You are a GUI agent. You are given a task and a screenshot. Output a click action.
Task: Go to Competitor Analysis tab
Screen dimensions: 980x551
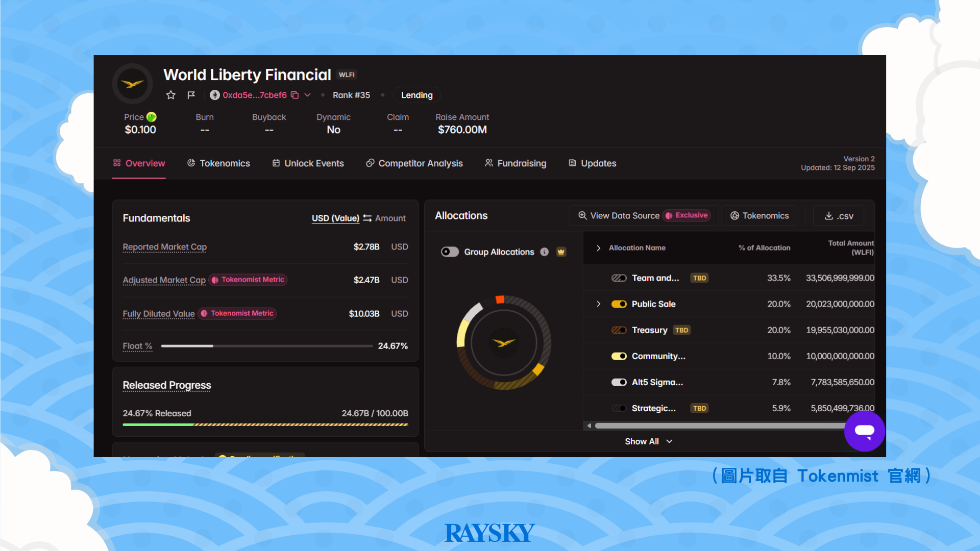414,163
